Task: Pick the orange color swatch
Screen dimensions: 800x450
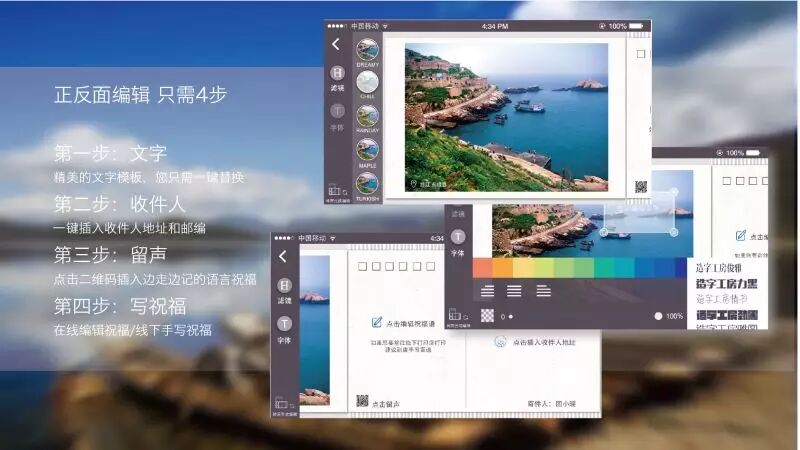Action: 503,268
